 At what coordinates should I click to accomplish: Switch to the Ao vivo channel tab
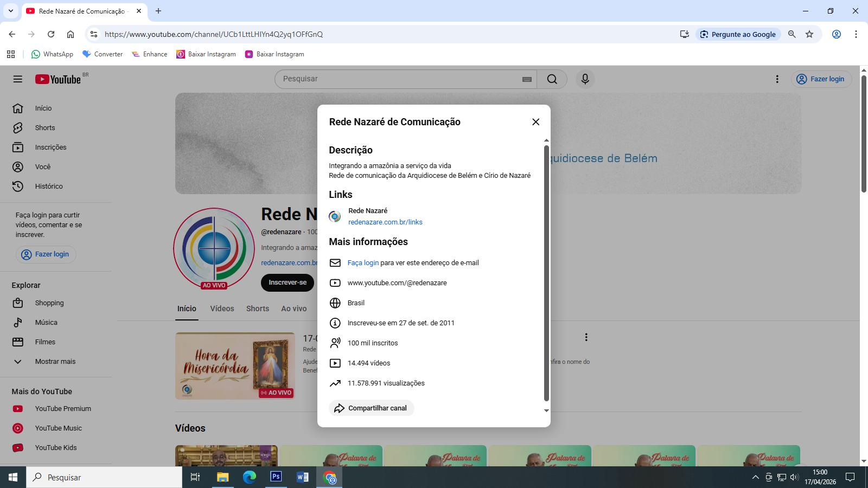pyautogui.click(x=293, y=309)
